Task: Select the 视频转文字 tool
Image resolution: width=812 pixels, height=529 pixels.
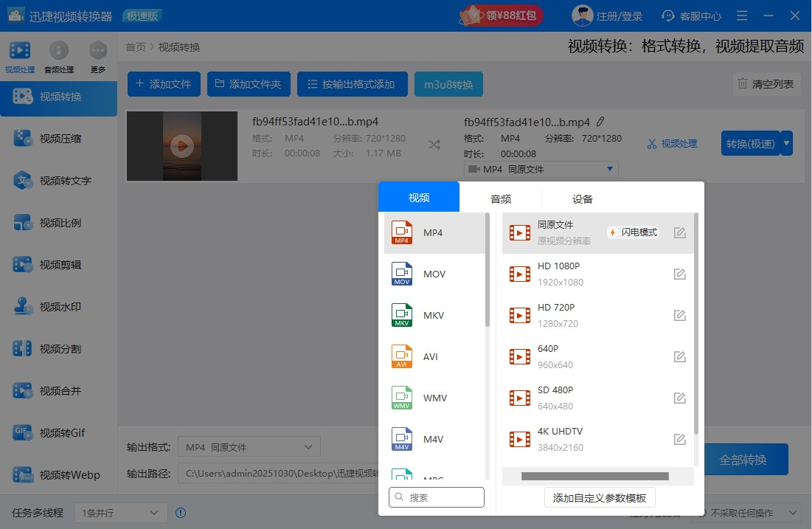Action: click(59, 179)
